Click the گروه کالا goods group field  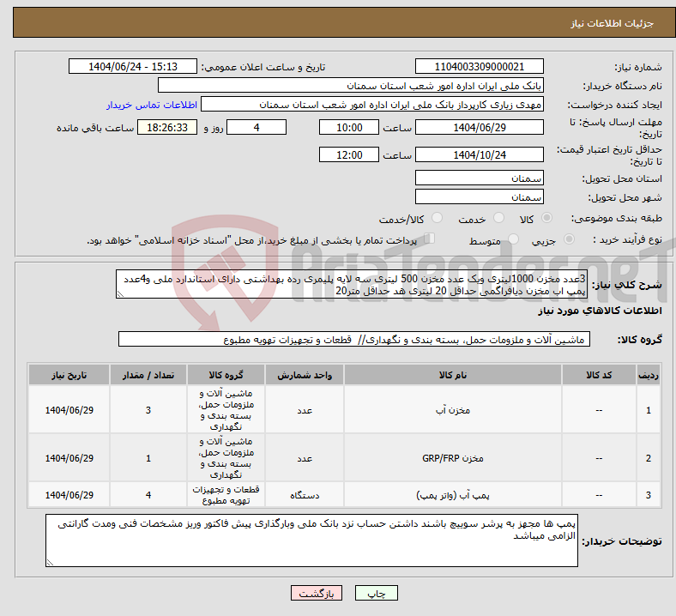(354, 339)
